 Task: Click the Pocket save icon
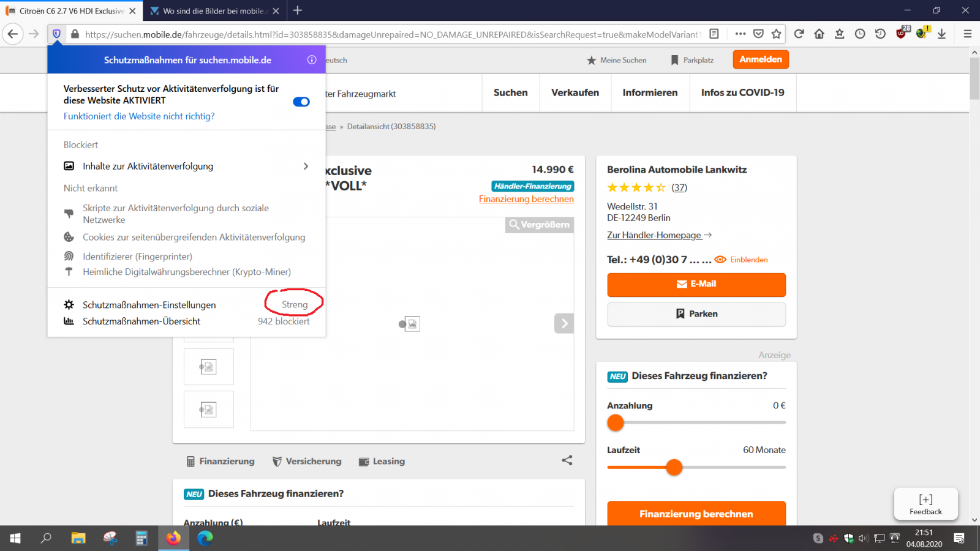(x=759, y=34)
